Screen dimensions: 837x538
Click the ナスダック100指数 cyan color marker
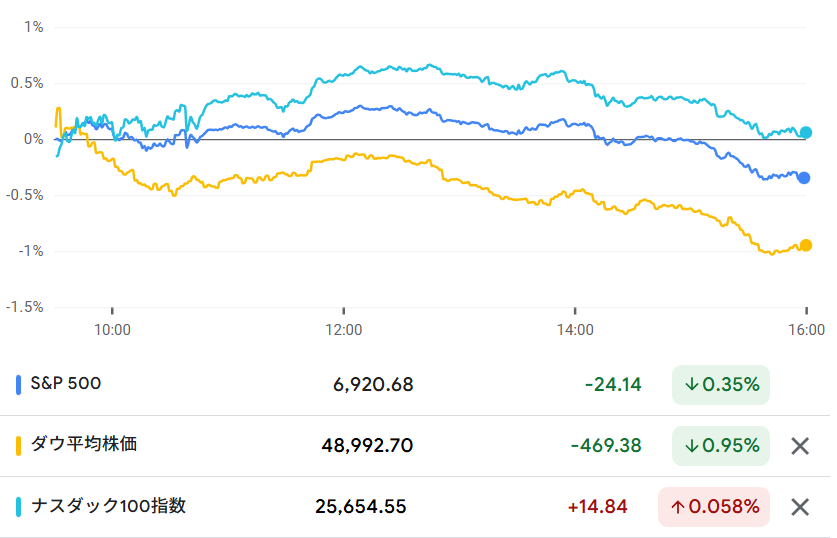[x=19, y=507]
